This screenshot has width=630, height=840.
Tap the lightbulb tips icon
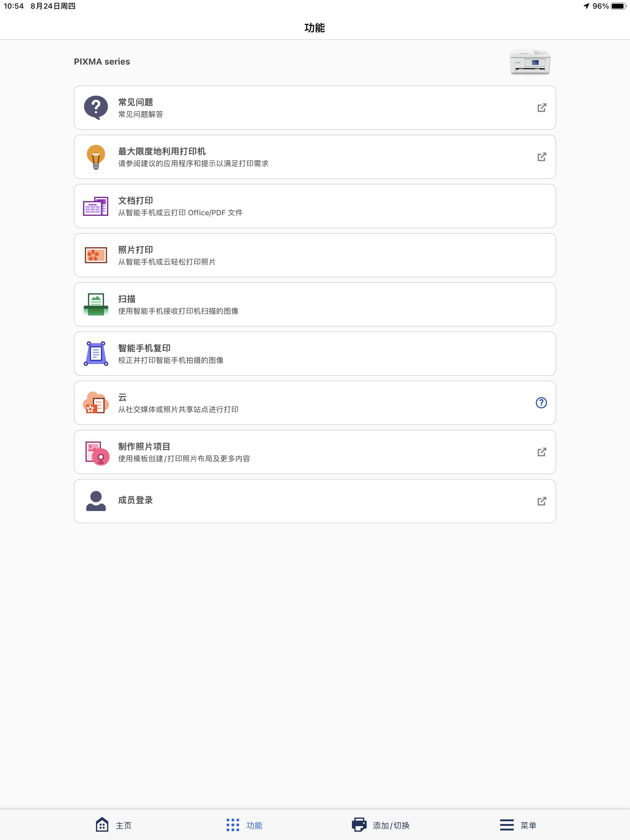pos(96,157)
